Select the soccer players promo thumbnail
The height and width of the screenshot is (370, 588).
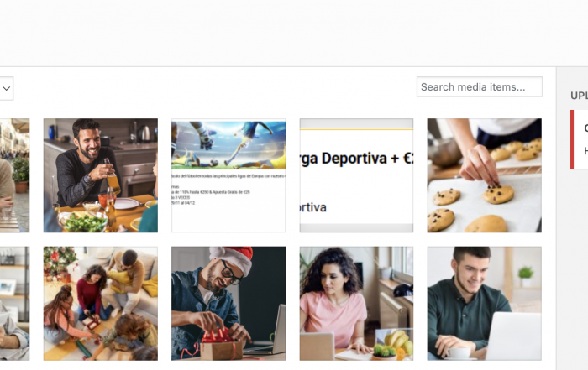click(228, 175)
